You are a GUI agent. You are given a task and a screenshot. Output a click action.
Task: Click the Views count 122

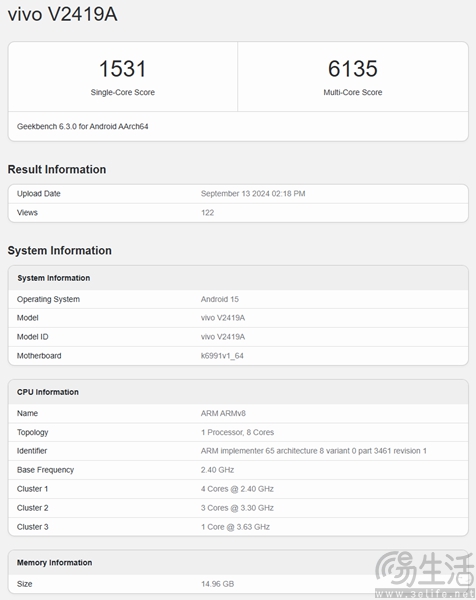coord(207,212)
